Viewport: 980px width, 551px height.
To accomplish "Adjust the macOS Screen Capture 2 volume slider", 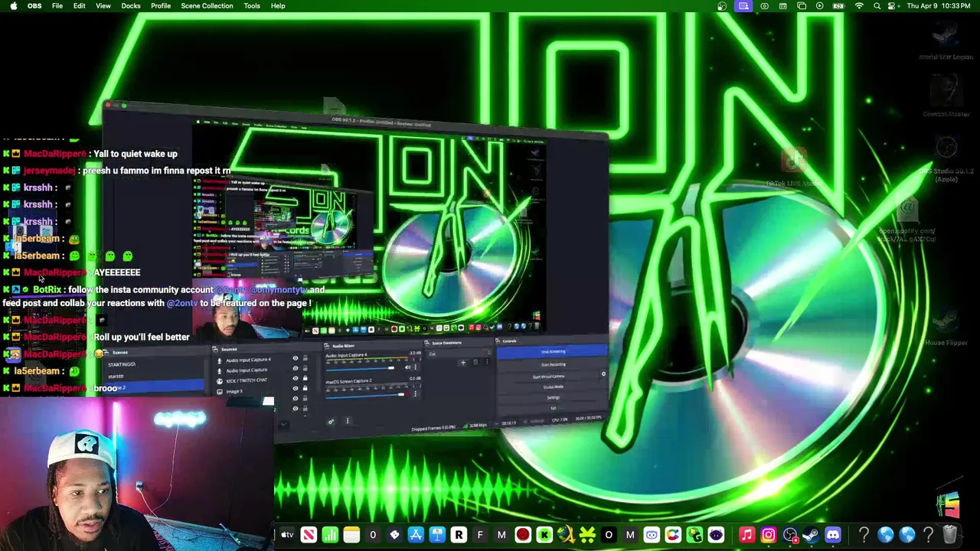I will pyautogui.click(x=365, y=395).
